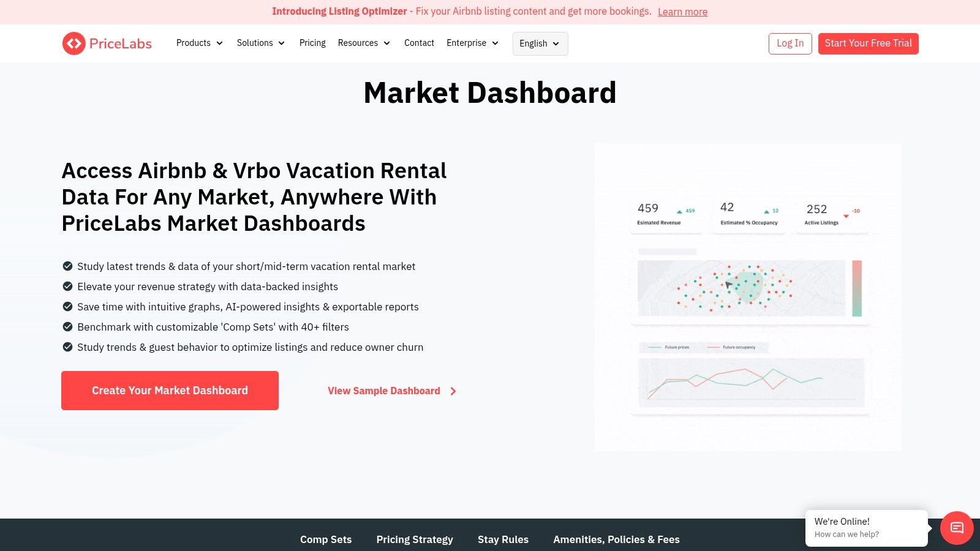980x551 pixels.
Task: Open the live chat bubble icon
Action: tap(957, 528)
